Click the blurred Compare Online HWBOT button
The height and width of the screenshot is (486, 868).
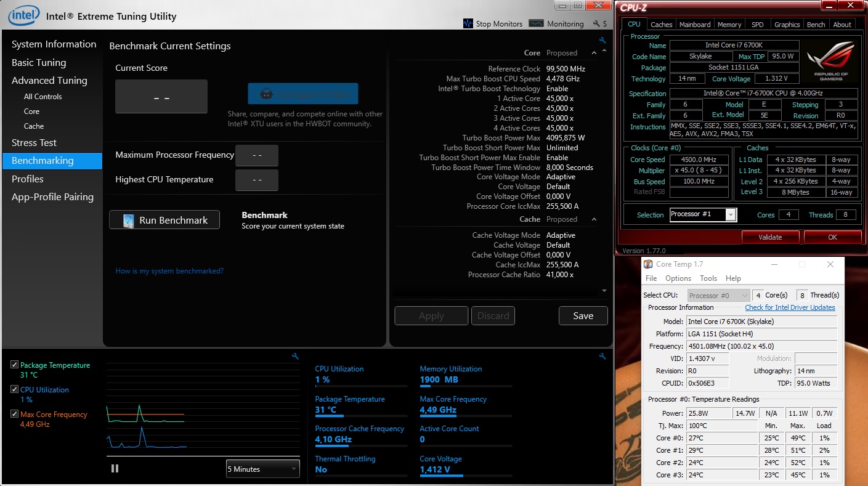[x=302, y=94]
